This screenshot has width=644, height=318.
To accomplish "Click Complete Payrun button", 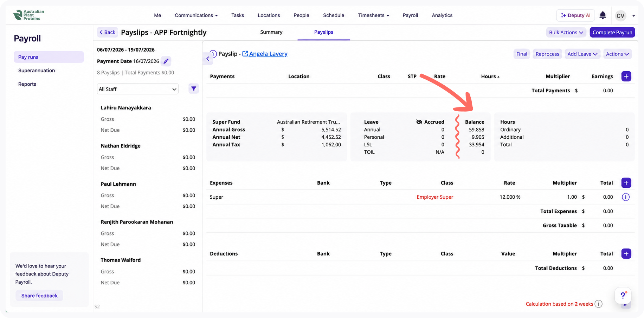I will 612,32.
